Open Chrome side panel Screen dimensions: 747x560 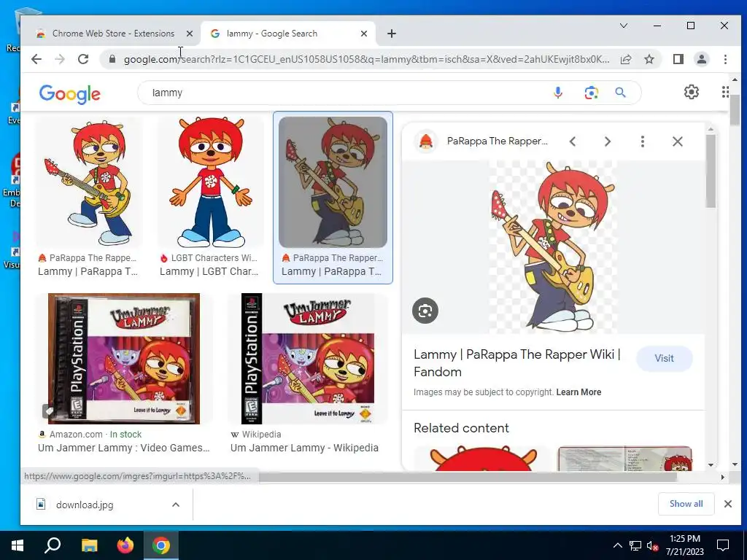(678, 59)
